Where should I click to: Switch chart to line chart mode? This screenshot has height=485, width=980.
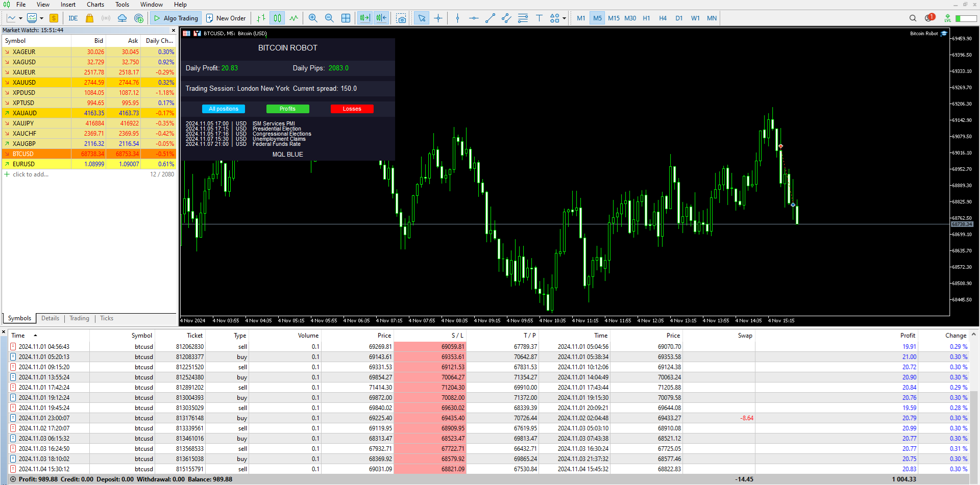(x=293, y=18)
